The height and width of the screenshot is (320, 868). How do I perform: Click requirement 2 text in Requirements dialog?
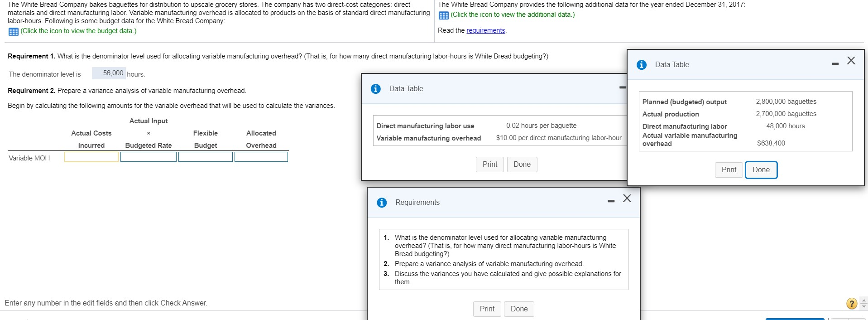click(x=489, y=264)
